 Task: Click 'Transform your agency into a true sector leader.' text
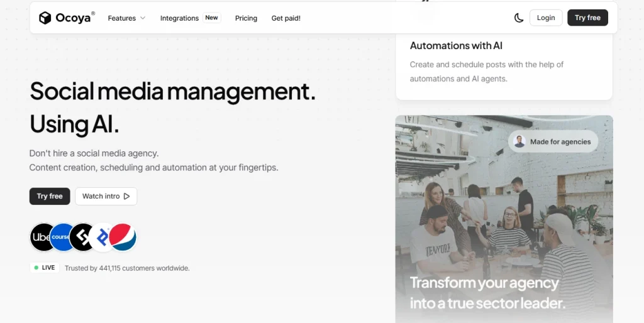[x=487, y=293]
